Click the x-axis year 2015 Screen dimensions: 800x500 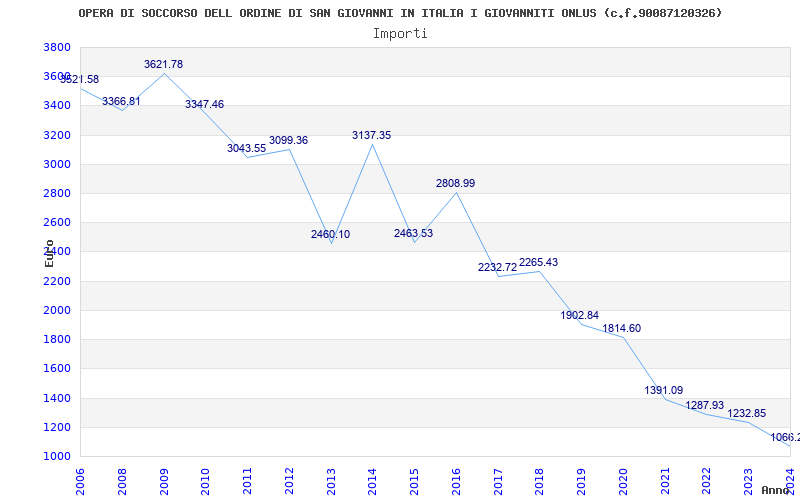point(414,482)
